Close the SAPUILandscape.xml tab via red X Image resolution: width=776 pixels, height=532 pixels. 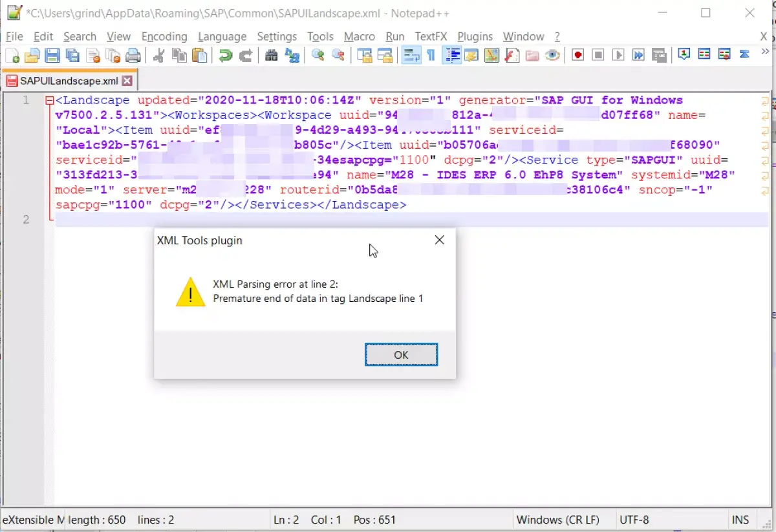tap(127, 81)
